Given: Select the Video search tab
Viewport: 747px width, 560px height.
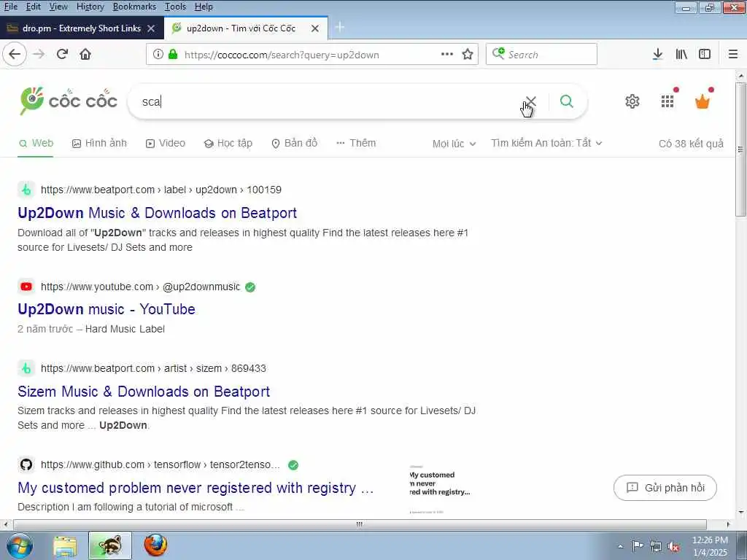Looking at the screenshot, I should click(166, 143).
